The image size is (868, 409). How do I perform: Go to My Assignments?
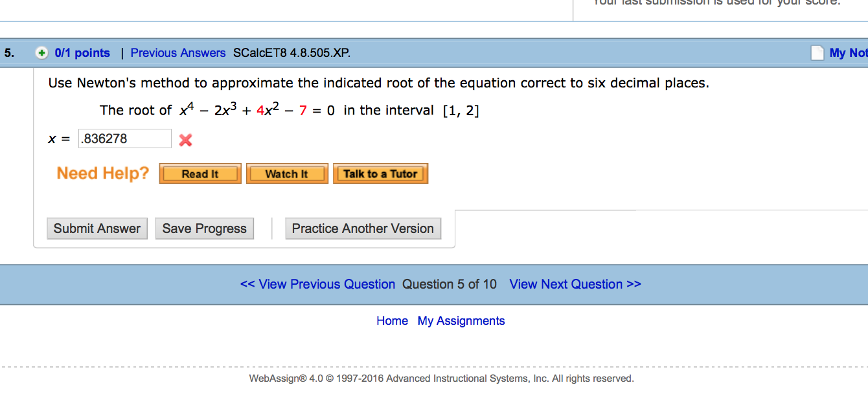[461, 321]
